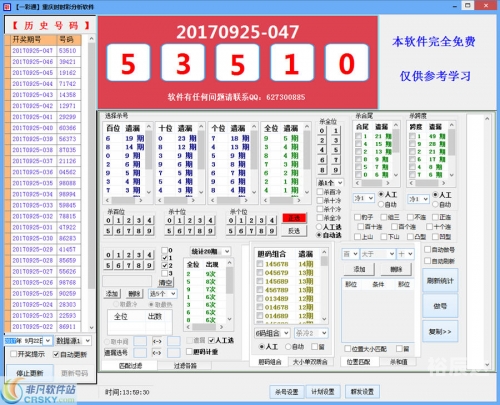Click the 胆码组合 list vertical scrollbar
Viewport: 500px width, 405px height.
[x=324, y=286]
